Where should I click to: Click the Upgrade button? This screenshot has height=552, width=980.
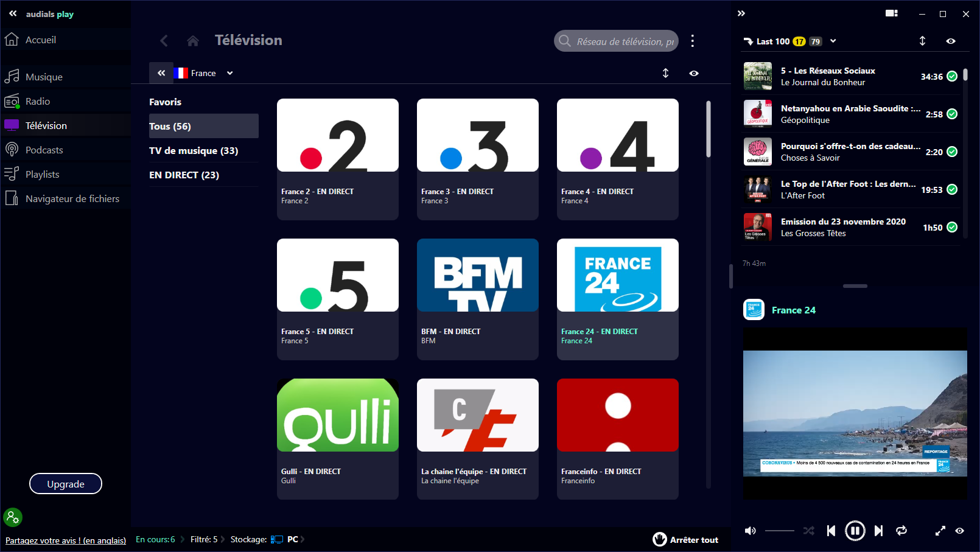tap(66, 484)
